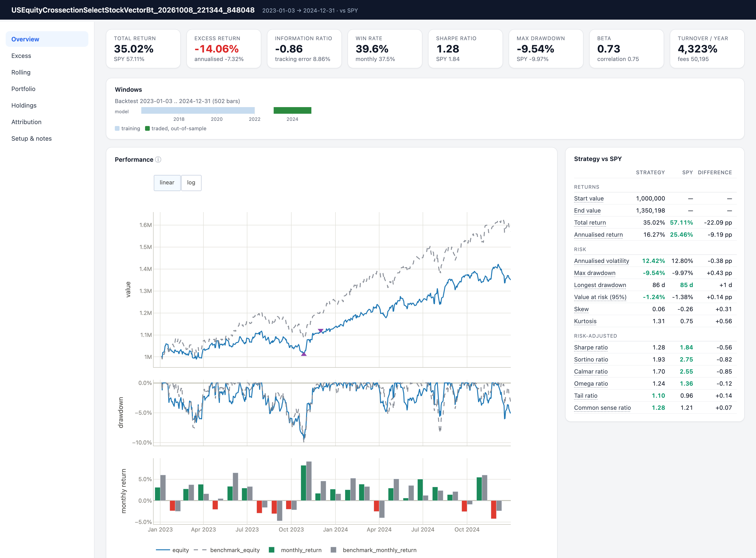Click the Information Ratio card

[304, 49]
